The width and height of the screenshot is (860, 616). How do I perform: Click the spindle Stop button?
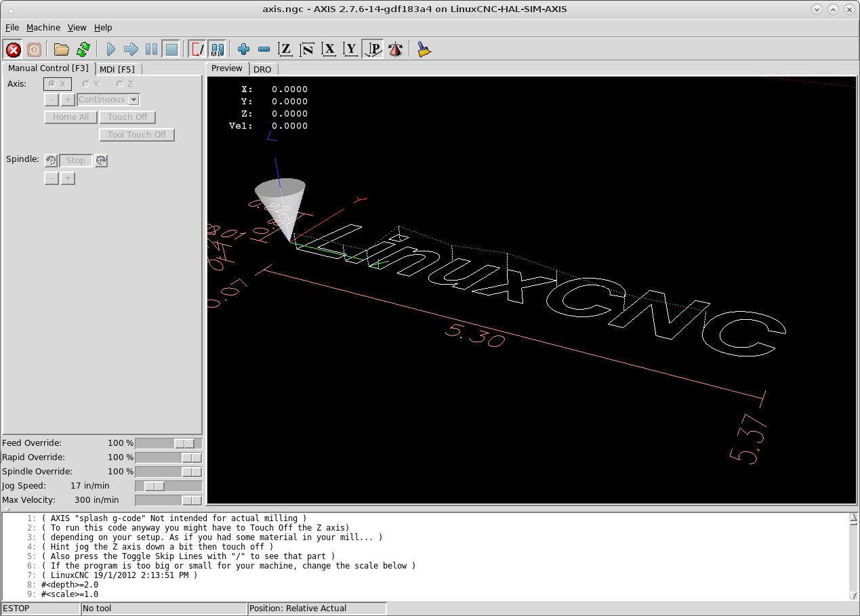[x=76, y=161]
